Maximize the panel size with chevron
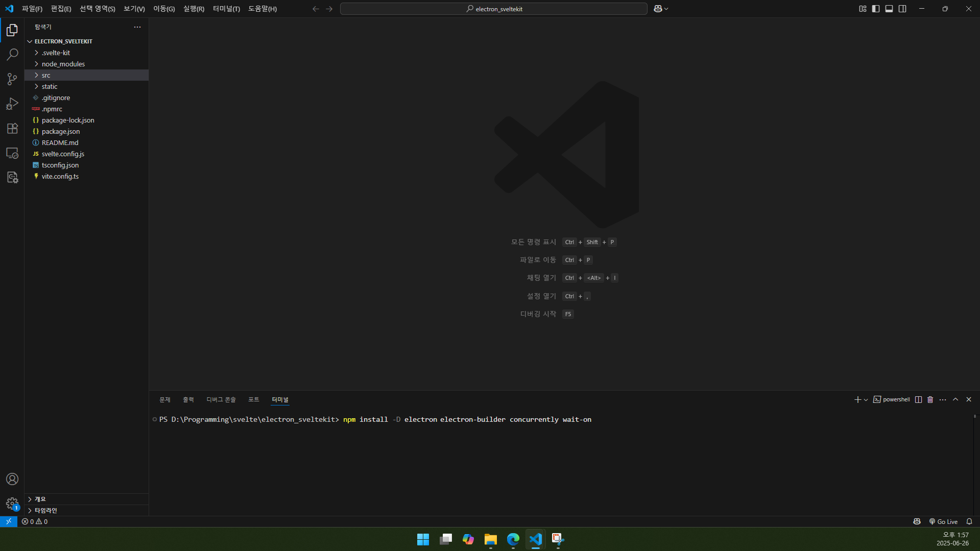This screenshot has height=551, width=980. point(955,399)
